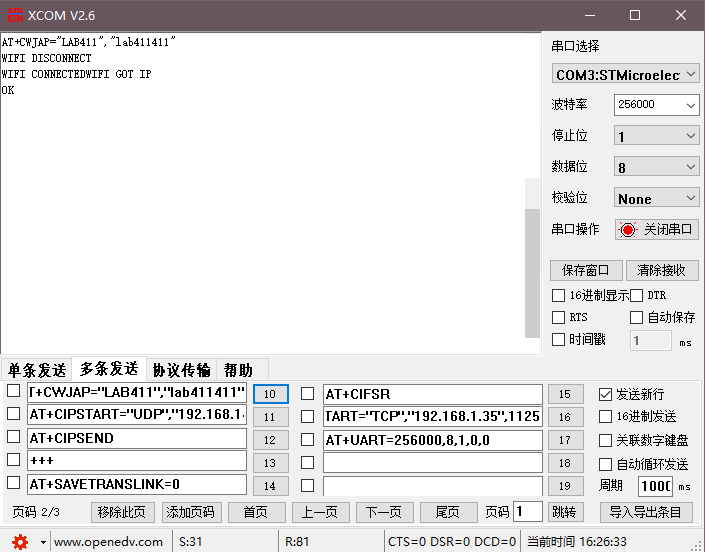Open the 协议传输 tab

click(x=182, y=370)
